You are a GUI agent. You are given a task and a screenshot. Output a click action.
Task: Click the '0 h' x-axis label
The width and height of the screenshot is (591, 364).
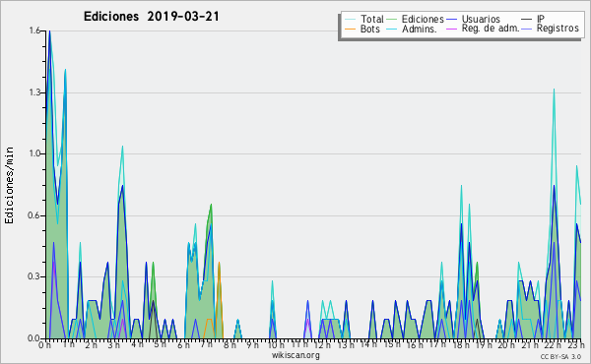click(45, 345)
